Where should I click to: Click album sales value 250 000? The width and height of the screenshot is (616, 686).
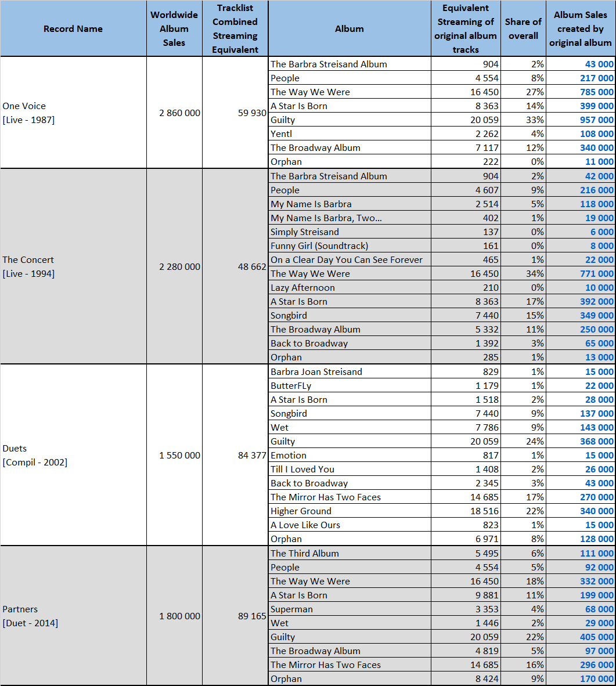tap(581, 330)
